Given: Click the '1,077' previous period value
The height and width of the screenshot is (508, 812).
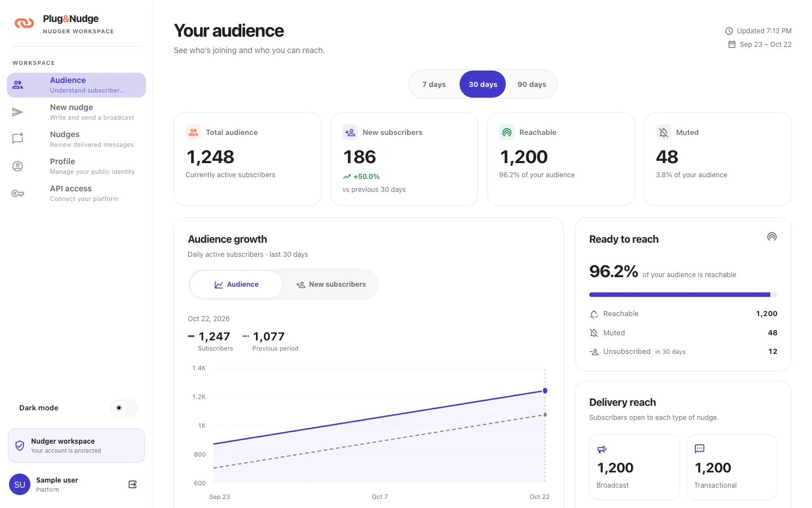Looking at the screenshot, I should pyautogui.click(x=269, y=336).
